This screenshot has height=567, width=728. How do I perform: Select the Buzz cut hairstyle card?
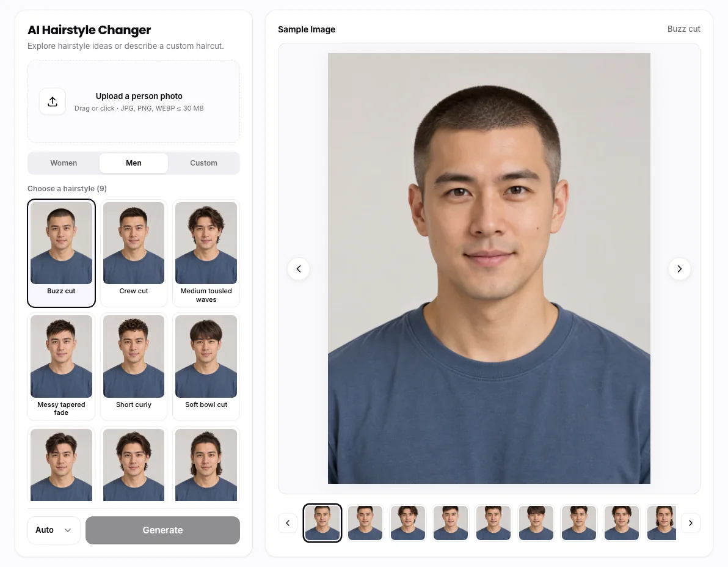[61, 253]
